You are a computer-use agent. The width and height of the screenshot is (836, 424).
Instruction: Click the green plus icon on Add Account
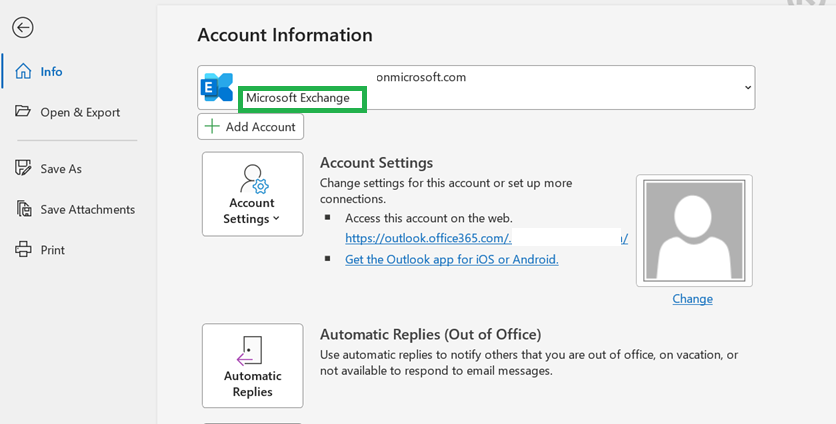pos(212,126)
